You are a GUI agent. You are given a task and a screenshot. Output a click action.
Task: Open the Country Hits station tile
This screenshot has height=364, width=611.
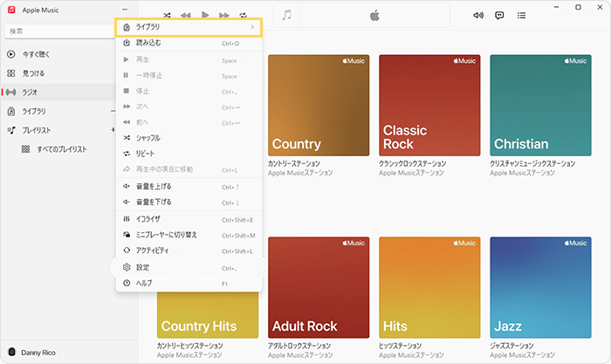point(208,315)
